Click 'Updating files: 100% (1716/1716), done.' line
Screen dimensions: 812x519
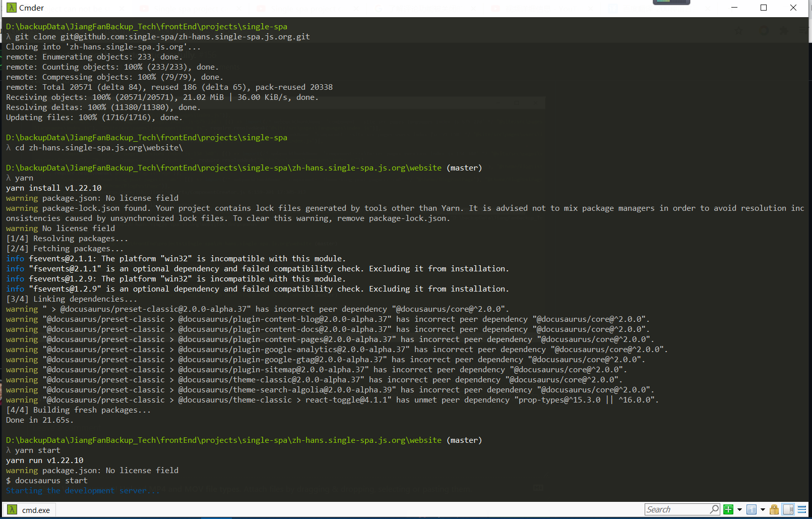pyautogui.click(x=94, y=118)
